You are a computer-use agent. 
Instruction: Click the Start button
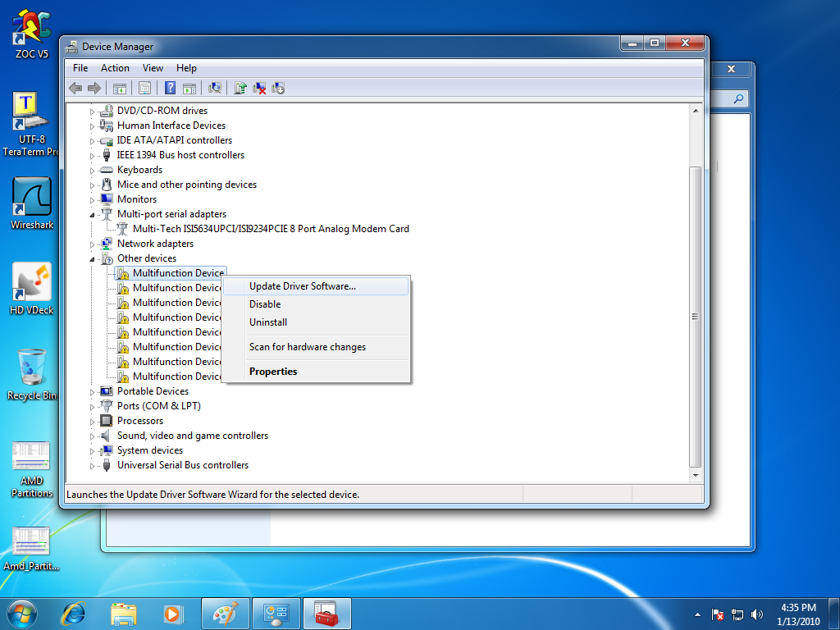22,613
